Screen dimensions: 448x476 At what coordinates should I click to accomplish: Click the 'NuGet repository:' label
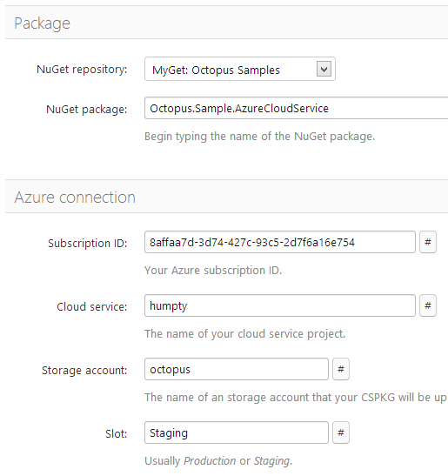pyautogui.click(x=82, y=70)
